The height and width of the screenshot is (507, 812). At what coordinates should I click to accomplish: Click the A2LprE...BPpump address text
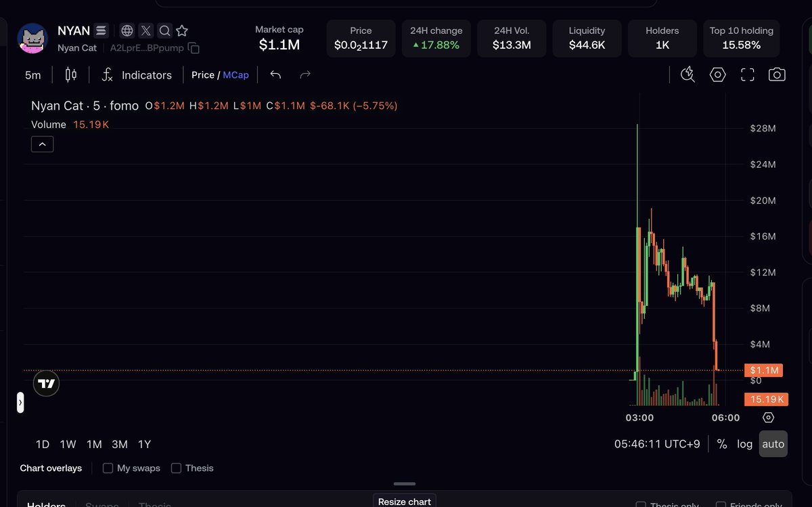tap(147, 48)
